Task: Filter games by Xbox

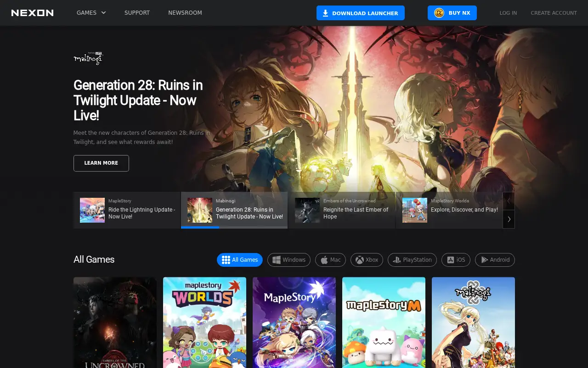Action: (x=367, y=260)
